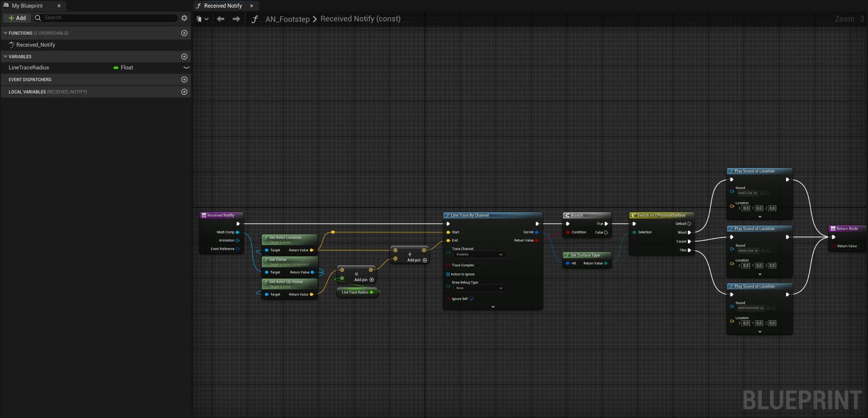The height and width of the screenshot is (418, 868).
Task: Open My Blueprint settings gear
Action: pos(185,18)
